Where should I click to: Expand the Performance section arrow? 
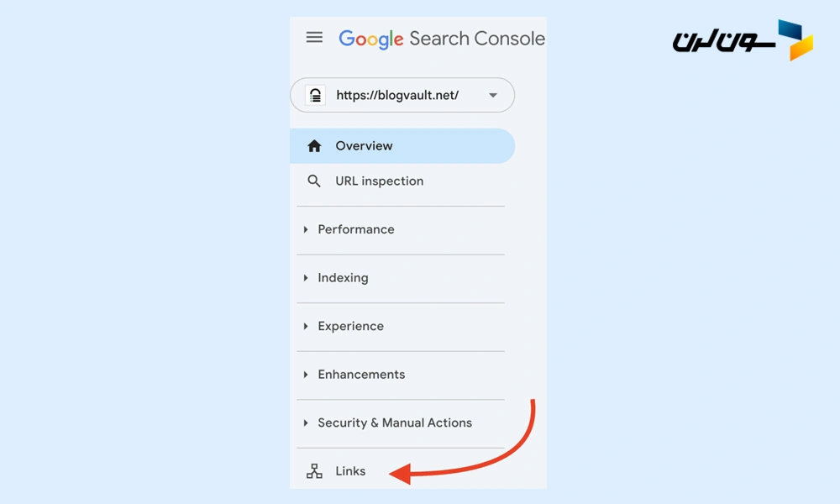306,229
